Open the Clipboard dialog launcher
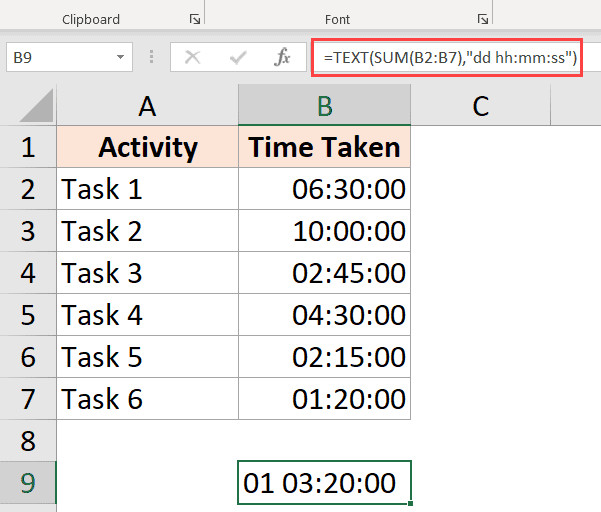Image resolution: width=601 pixels, height=512 pixels. [x=193, y=19]
